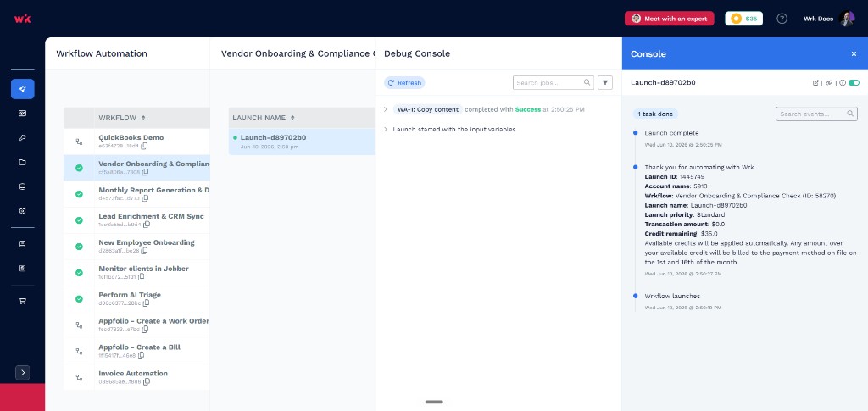Click the Wrk Docs account name
868x411 pixels.
coord(818,19)
